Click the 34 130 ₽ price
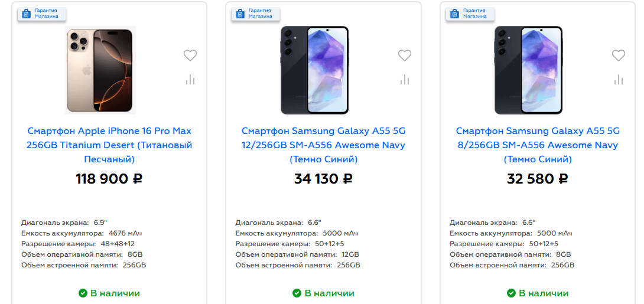The width and height of the screenshot is (644, 304). 323,178
